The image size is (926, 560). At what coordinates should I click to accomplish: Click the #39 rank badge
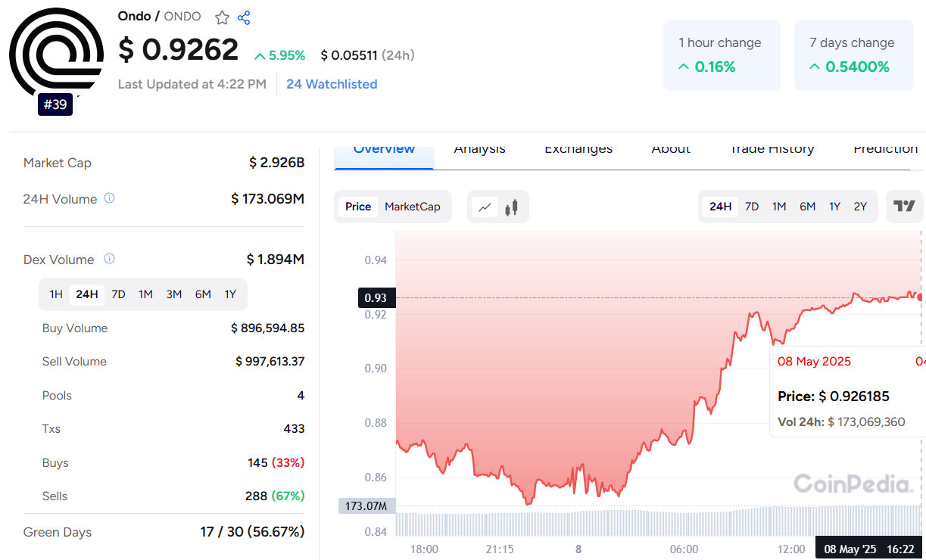click(55, 104)
